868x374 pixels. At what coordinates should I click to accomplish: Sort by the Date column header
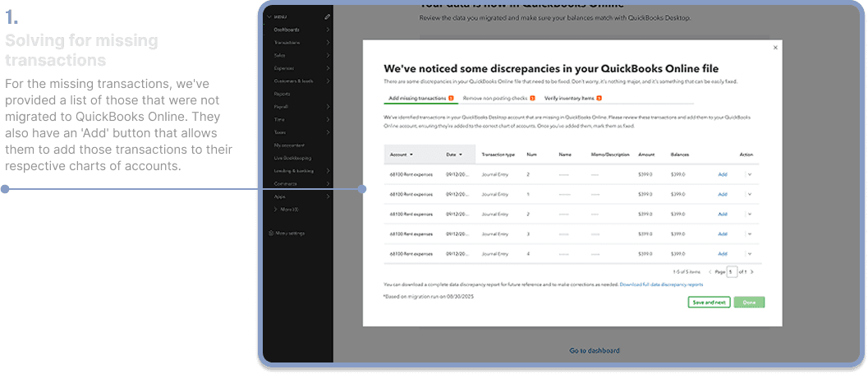(x=454, y=155)
